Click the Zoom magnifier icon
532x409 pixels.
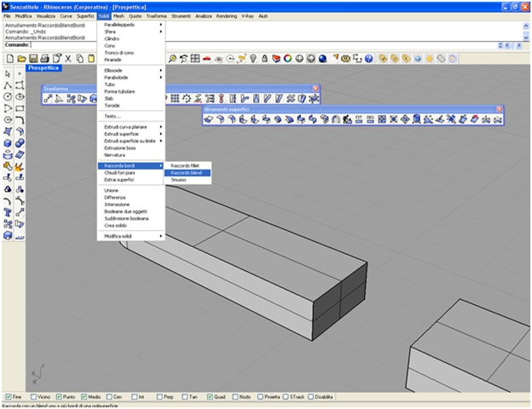[x=172, y=59]
